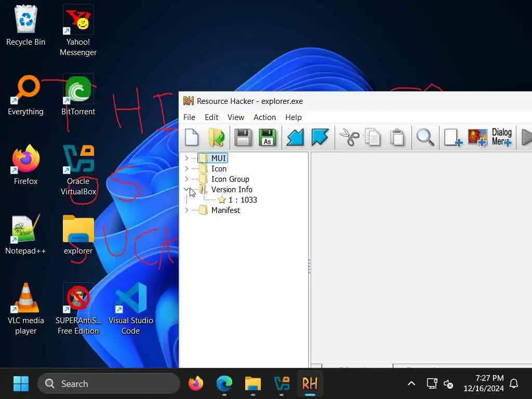Click the Cut scissors icon
532x399 pixels.
[349, 137]
